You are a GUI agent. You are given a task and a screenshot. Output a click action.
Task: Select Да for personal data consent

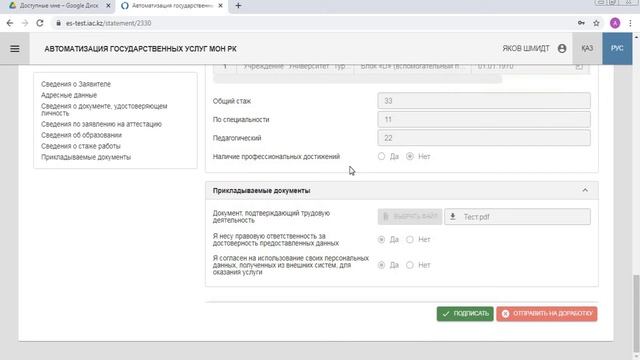point(381,265)
